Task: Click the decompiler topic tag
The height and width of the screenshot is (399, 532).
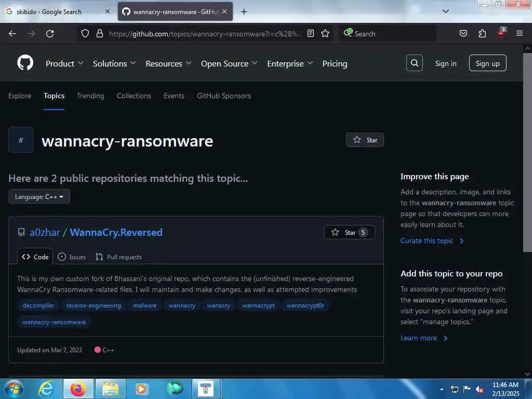Action: click(38, 305)
